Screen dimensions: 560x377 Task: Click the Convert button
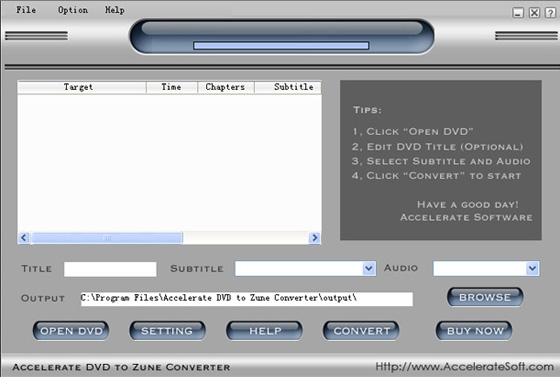pyautogui.click(x=361, y=331)
